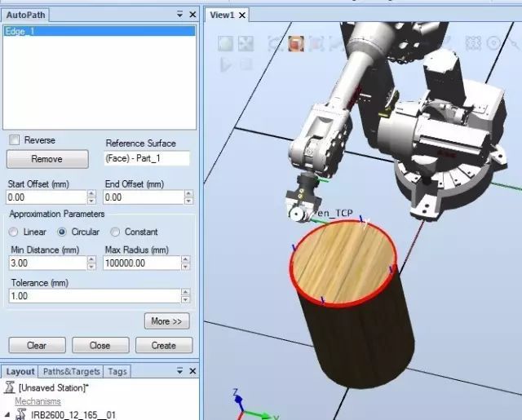Image resolution: width=522 pixels, height=420 pixels.
Task: Click the Start Offset input field
Action: pos(46,197)
